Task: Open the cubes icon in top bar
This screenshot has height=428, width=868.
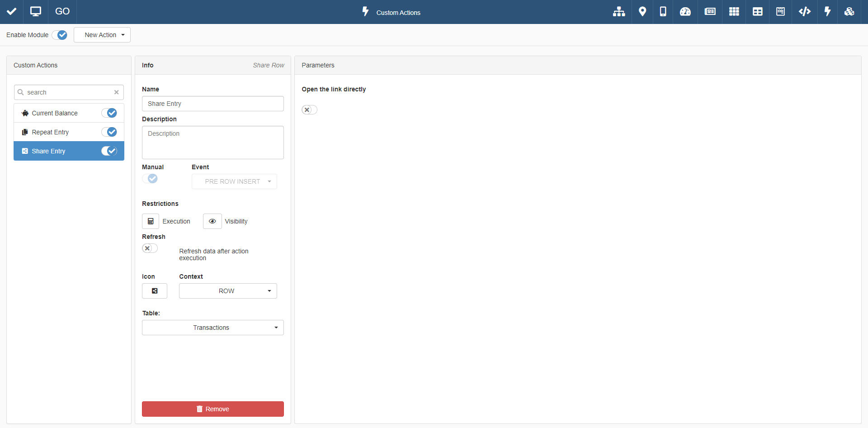Action: [x=849, y=12]
